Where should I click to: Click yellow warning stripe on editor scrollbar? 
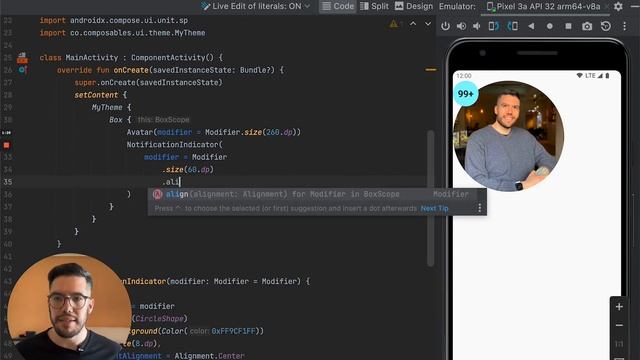pyautogui.click(x=431, y=70)
